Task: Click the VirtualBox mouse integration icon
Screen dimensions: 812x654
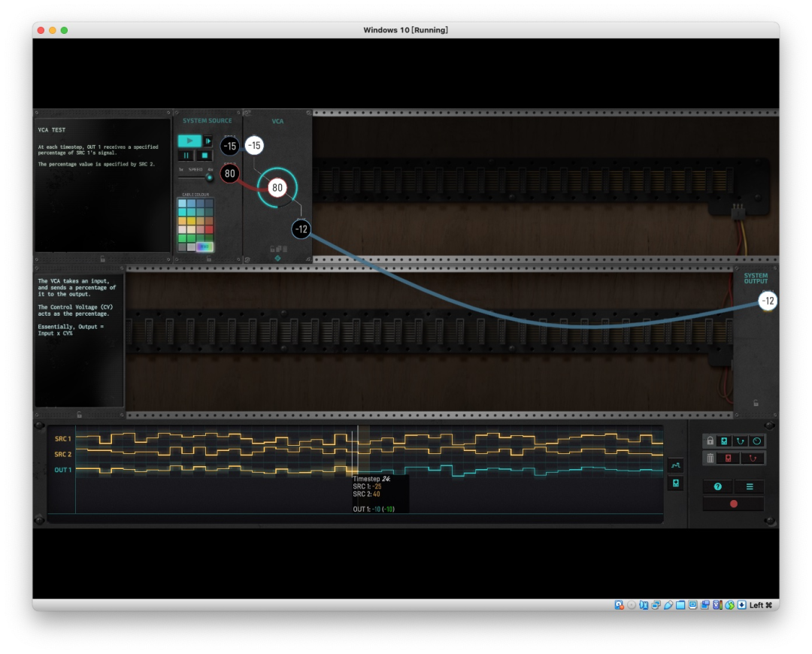Action: [x=729, y=605]
